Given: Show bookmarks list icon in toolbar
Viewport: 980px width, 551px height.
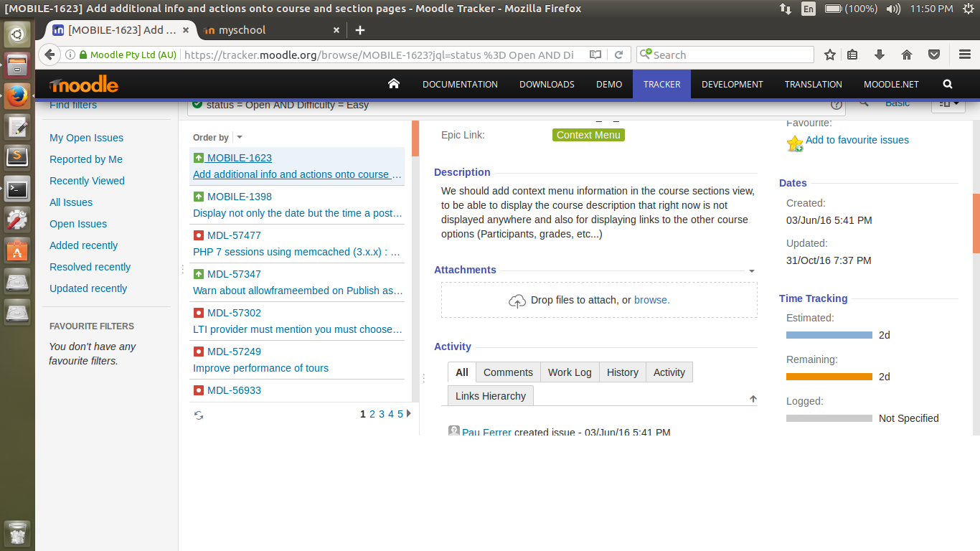Looking at the screenshot, I should pyautogui.click(x=852, y=55).
